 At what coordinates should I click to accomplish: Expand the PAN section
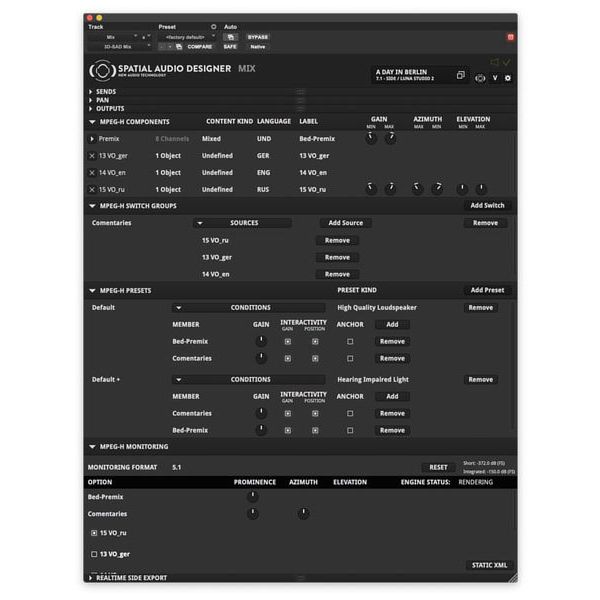(x=91, y=100)
